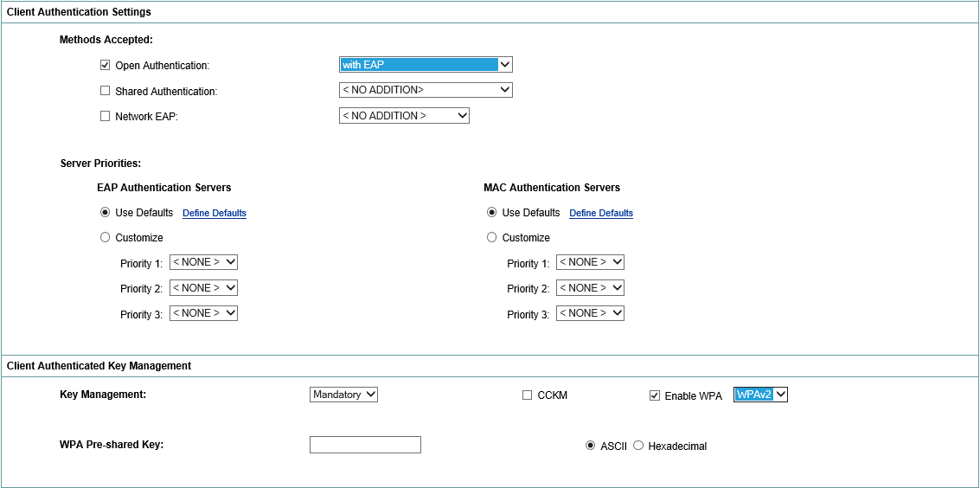
Task: Uncheck the Open Authentication checkbox
Action: [x=106, y=65]
